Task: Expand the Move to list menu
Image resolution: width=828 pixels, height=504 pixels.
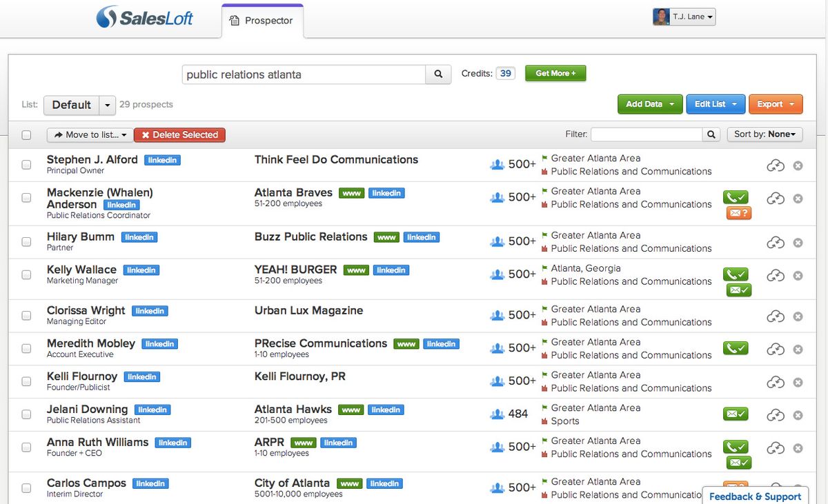Action: coord(88,135)
